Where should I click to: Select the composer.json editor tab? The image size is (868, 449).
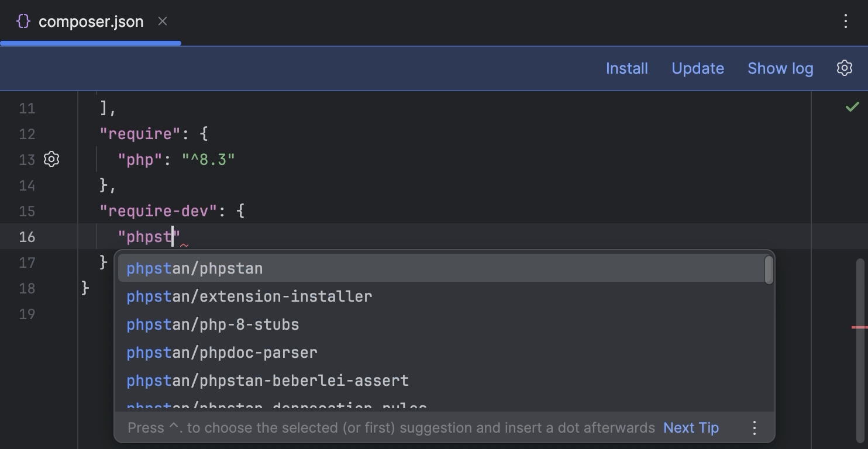(91, 22)
